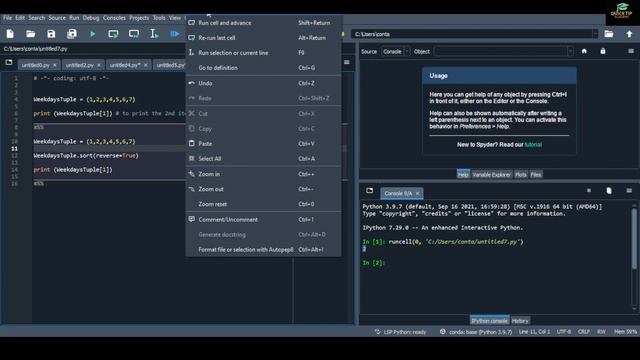Choose Re-run last cell in context menu
This screenshot has width=640, height=360.
tap(263, 38)
